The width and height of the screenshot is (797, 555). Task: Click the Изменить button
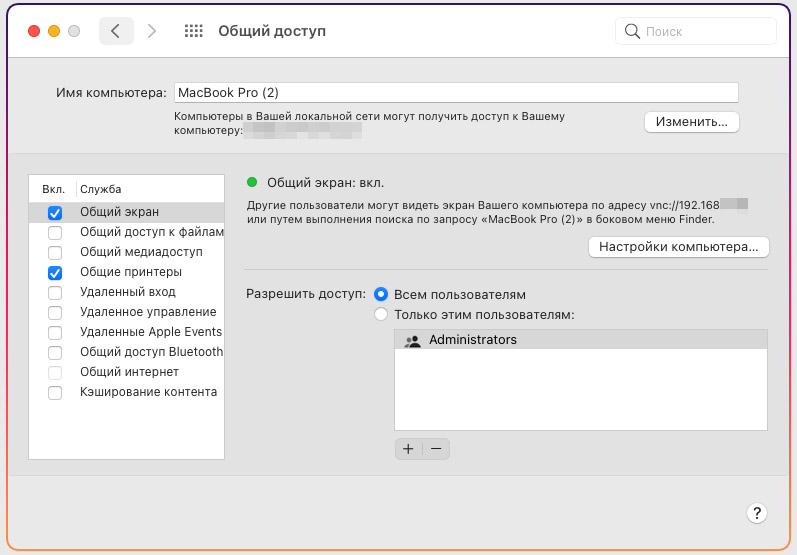[691, 122]
